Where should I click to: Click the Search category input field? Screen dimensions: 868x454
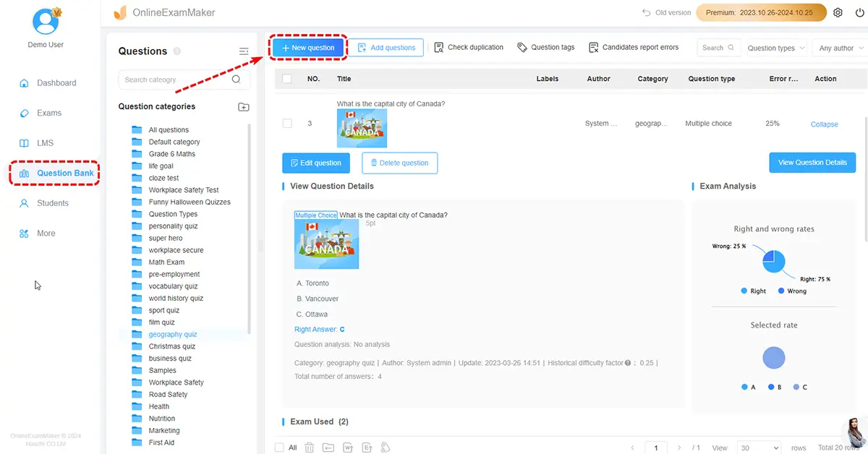(176, 80)
